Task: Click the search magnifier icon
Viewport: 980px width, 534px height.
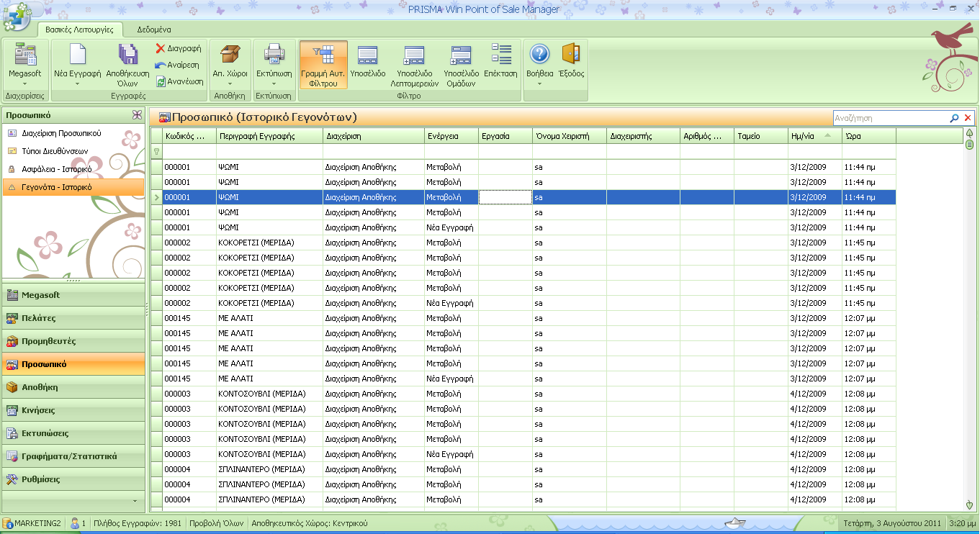Action: click(955, 118)
